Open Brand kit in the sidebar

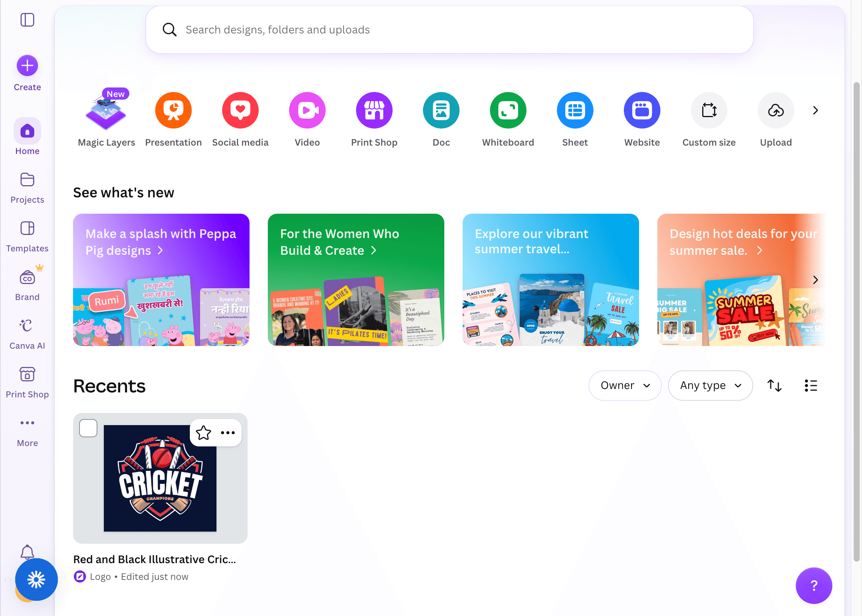pos(27,285)
